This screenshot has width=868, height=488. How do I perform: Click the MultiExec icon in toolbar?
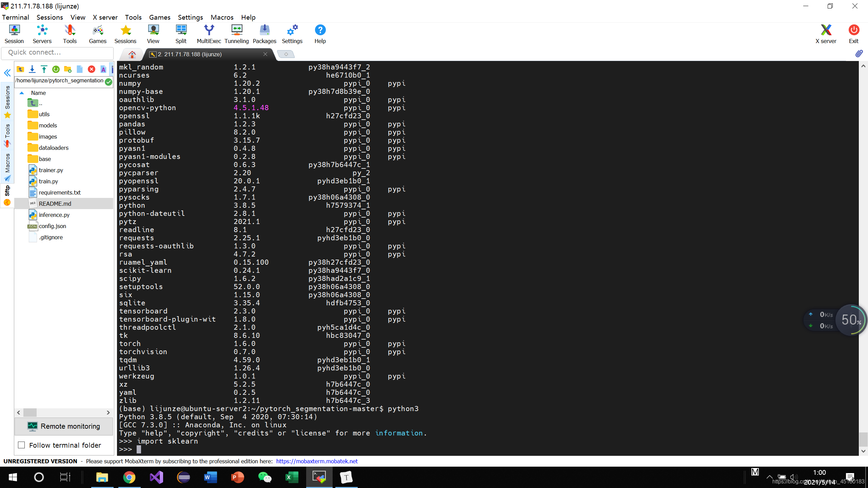pos(209,33)
